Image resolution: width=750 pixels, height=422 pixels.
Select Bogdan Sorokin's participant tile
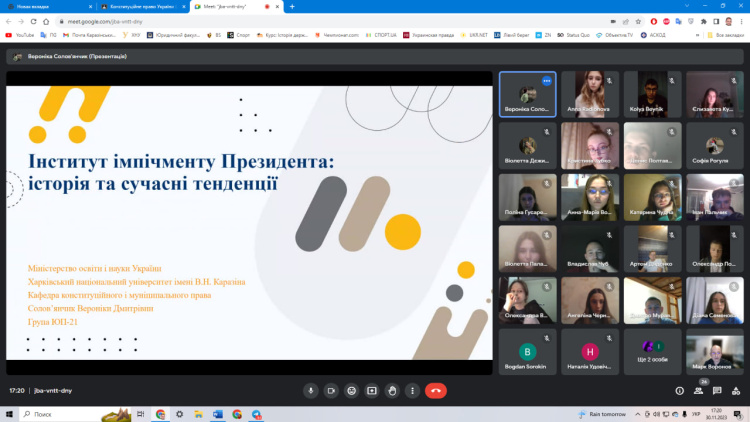[x=528, y=352]
